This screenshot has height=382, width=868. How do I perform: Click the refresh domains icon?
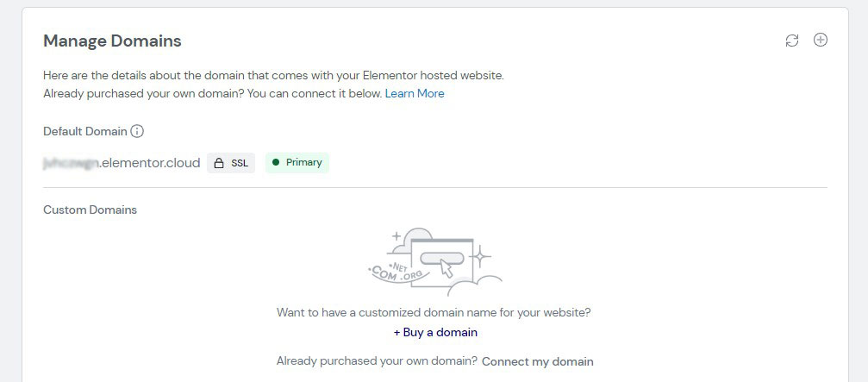792,41
